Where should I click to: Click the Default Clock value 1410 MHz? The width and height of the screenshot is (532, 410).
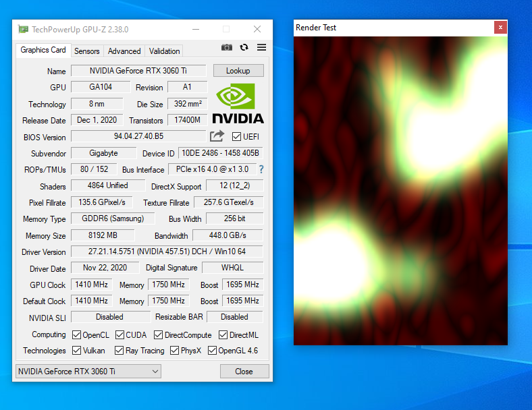point(91,301)
